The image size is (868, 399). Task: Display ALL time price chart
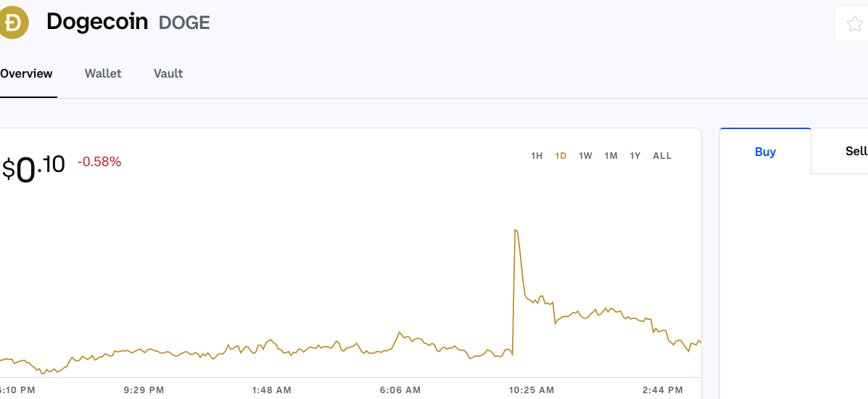click(662, 156)
